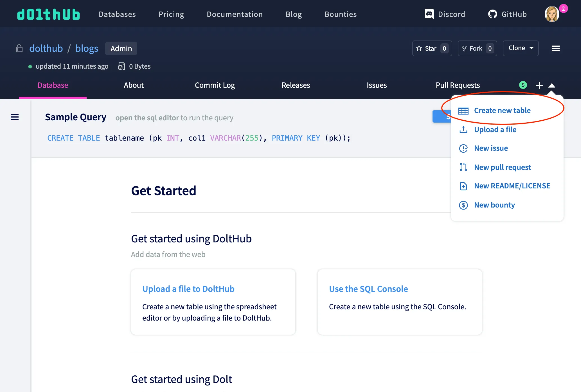This screenshot has height=392, width=581.
Task: Open the sql editor link
Action: pyautogui.click(x=147, y=118)
